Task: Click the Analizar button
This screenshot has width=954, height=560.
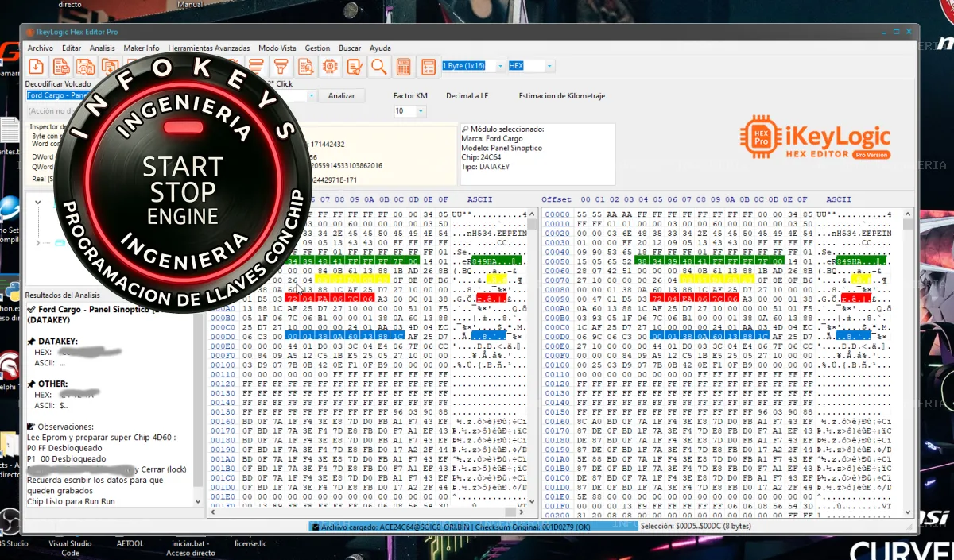Action: tap(341, 95)
